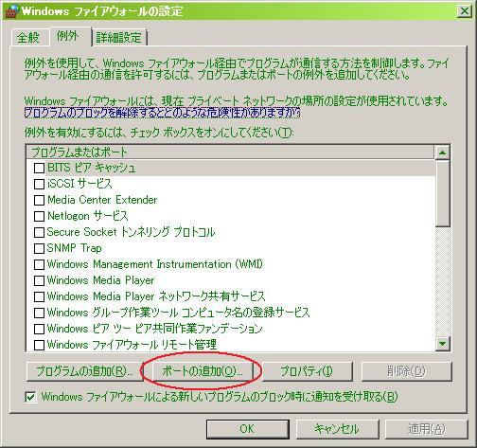The width and height of the screenshot is (477, 448).
Task: Enable the BITS ピア キャッシュ exception checkbox
Action: click(39, 168)
